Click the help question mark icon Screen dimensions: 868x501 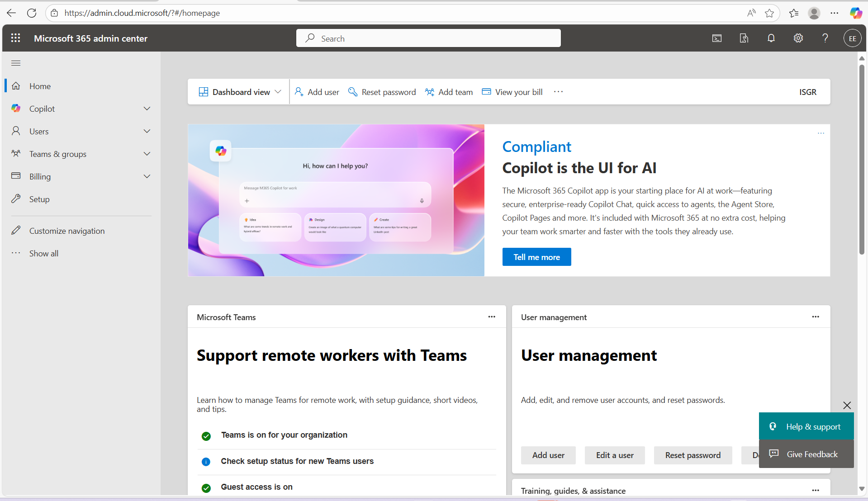(825, 38)
